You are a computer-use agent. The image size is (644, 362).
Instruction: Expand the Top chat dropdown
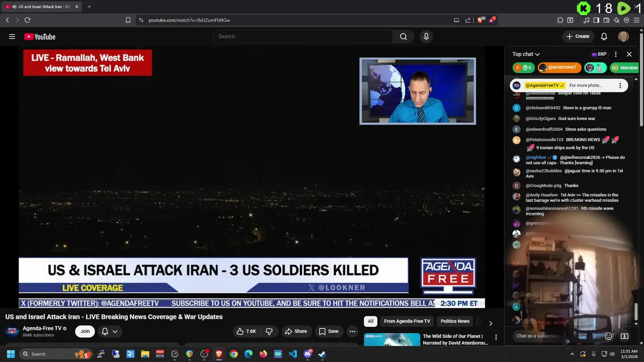click(526, 54)
